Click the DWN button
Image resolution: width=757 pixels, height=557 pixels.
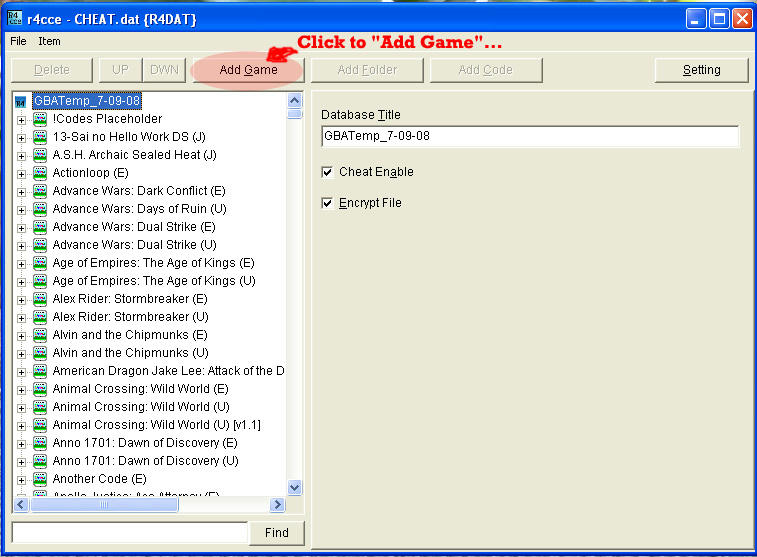[x=164, y=70]
